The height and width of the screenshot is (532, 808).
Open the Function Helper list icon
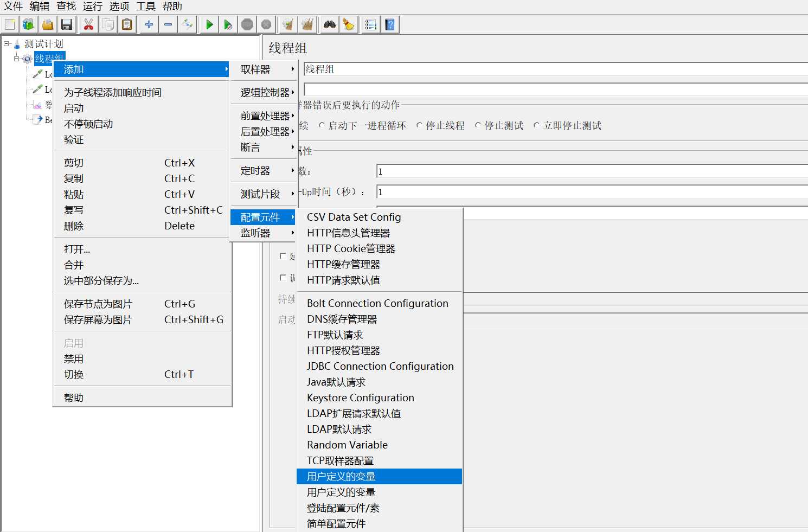371,24
